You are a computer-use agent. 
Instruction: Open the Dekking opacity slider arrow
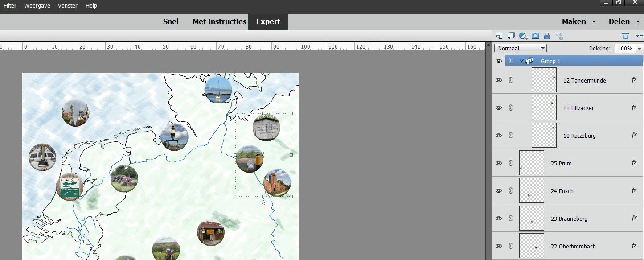point(640,48)
